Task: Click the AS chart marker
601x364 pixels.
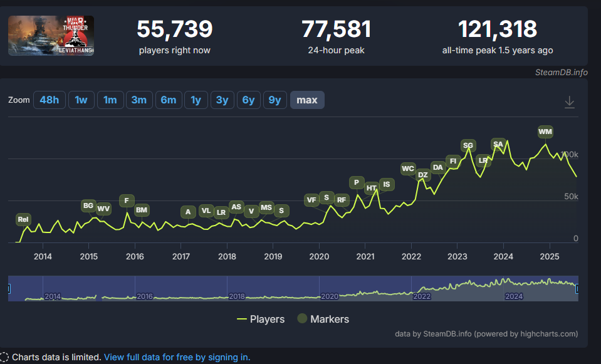Action: 236,207
